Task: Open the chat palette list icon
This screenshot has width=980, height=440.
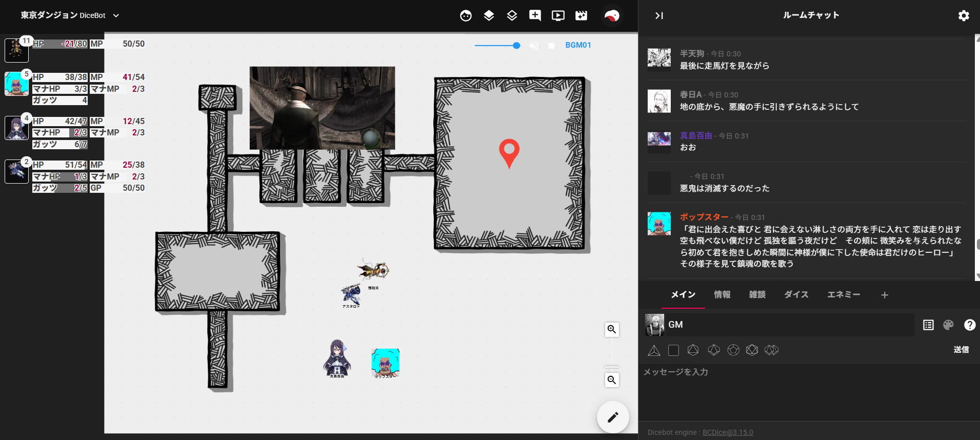Action: 928,325
